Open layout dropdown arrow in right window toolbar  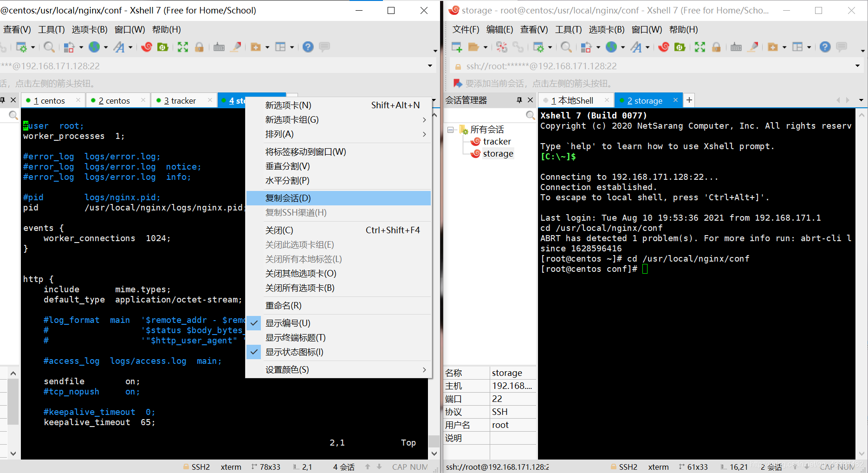(x=809, y=47)
